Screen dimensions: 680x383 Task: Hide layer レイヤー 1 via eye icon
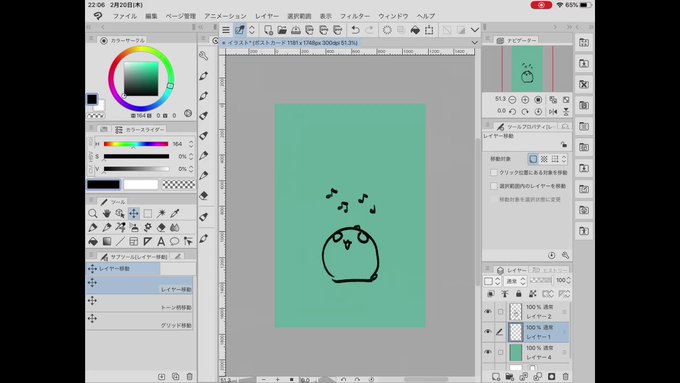coord(488,332)
